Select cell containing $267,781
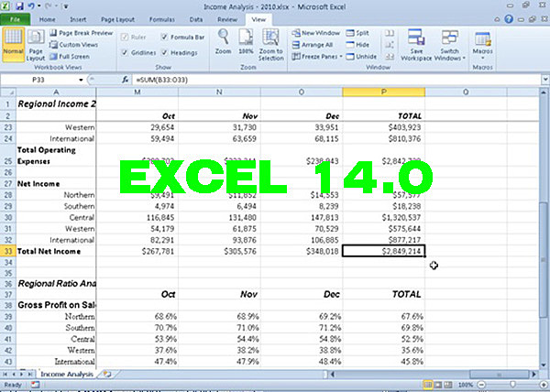Viewport: 550px width, 392px height. pyautogui.click(x=137, y=251)
